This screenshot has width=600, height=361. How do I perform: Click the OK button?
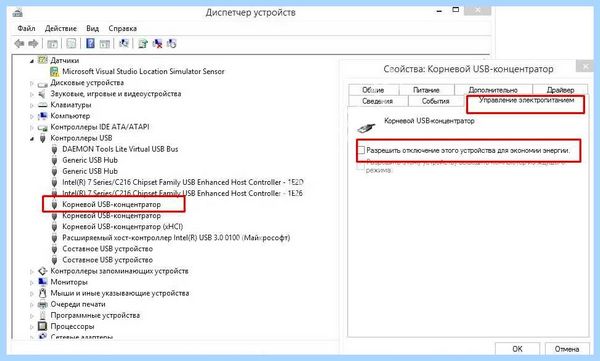[x=517, y=349]
